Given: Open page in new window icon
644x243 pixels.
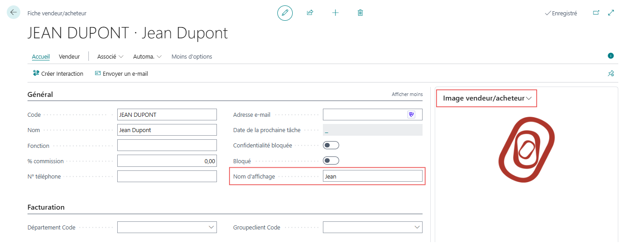Looking at the screenshot, I should pyautogui.click(x=596, y=13).
